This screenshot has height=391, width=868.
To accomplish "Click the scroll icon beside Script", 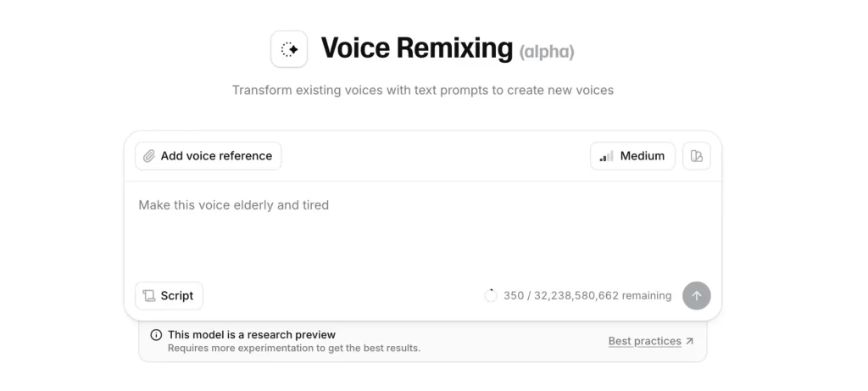I will 149,296.
